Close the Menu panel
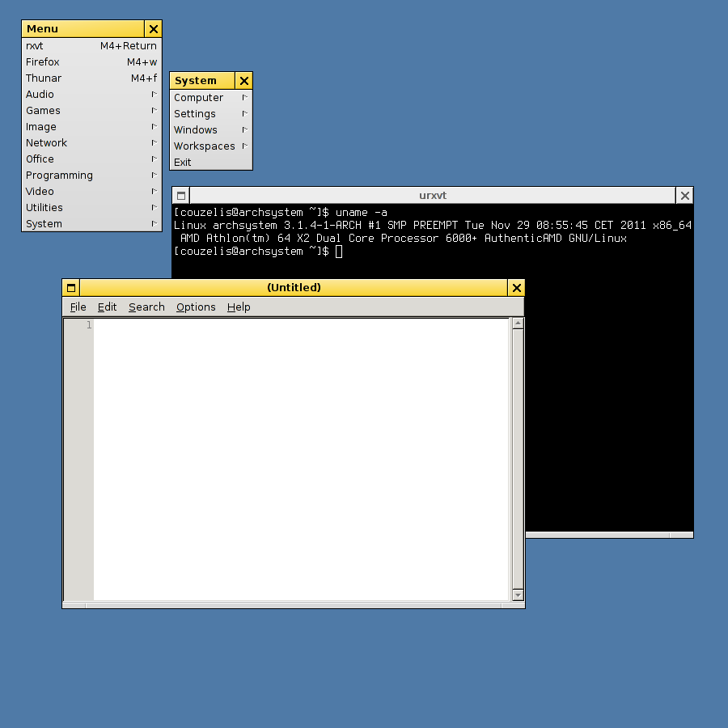Screen dimensions: 728x728 tap(153, 29)
